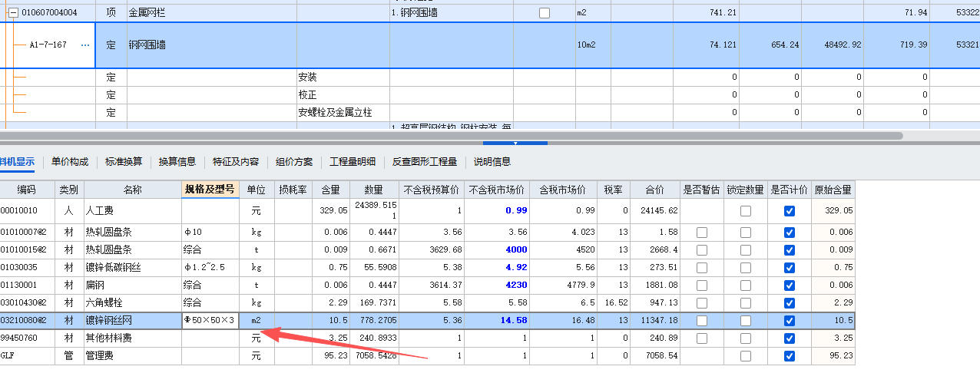The width and height of the screenshot is (980, 373).
Task: Click the 损耗率 column header
Action: tap(293, 190)
